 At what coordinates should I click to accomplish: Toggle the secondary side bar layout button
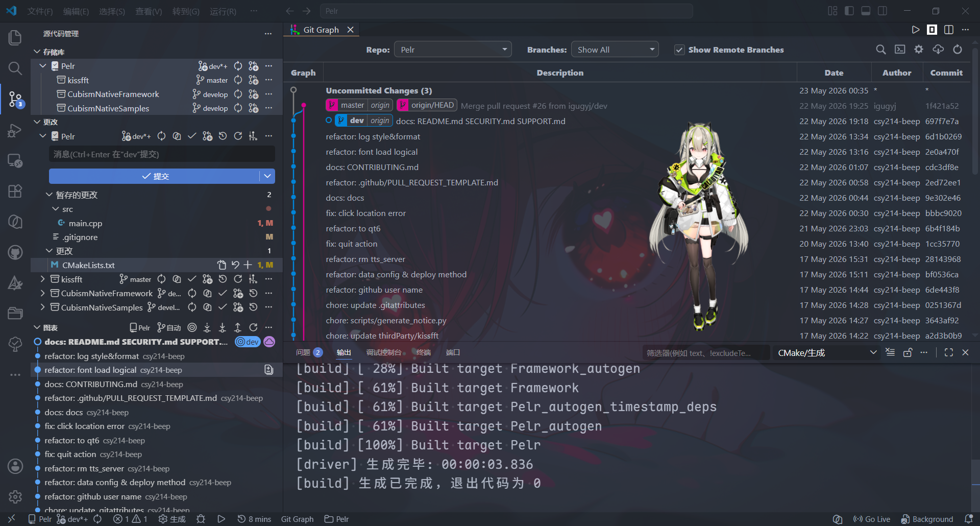point(883,11)
